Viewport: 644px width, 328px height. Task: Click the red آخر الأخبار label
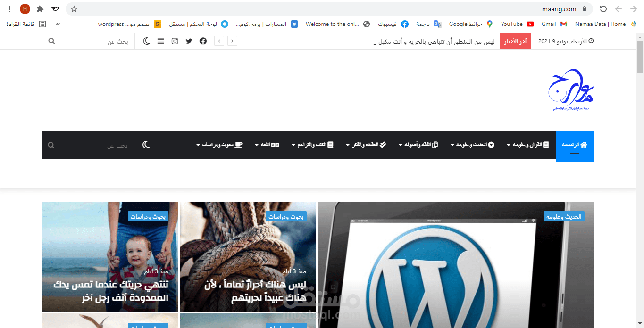(x=515, y=41)
